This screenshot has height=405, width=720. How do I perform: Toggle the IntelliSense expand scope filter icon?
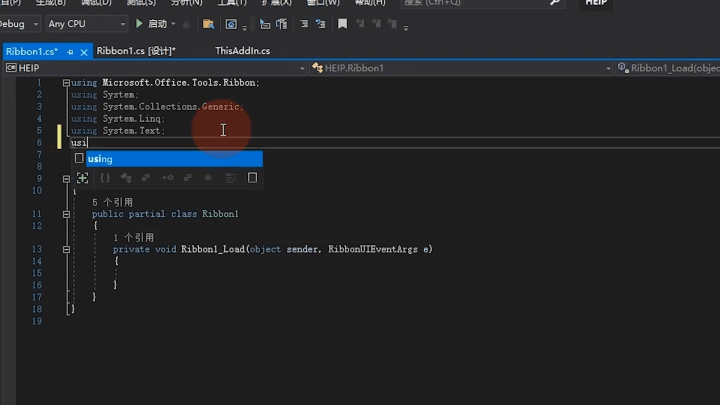82,178
